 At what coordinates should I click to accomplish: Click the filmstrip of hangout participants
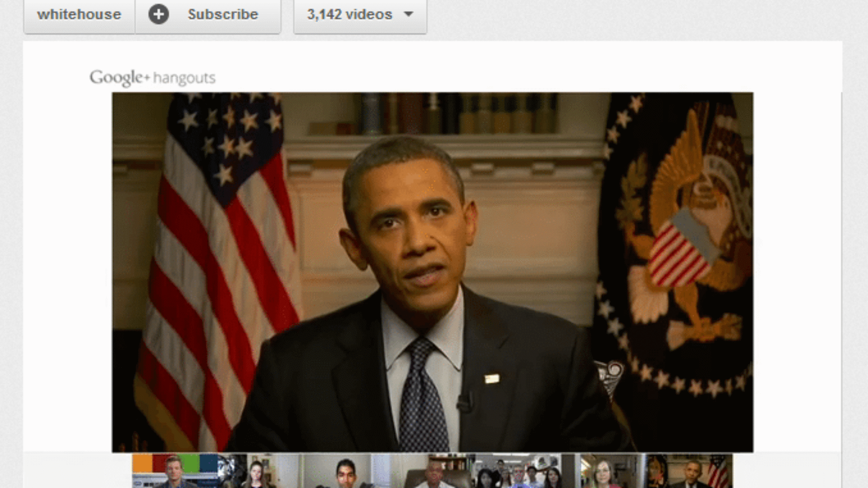[x=434, y=472]
